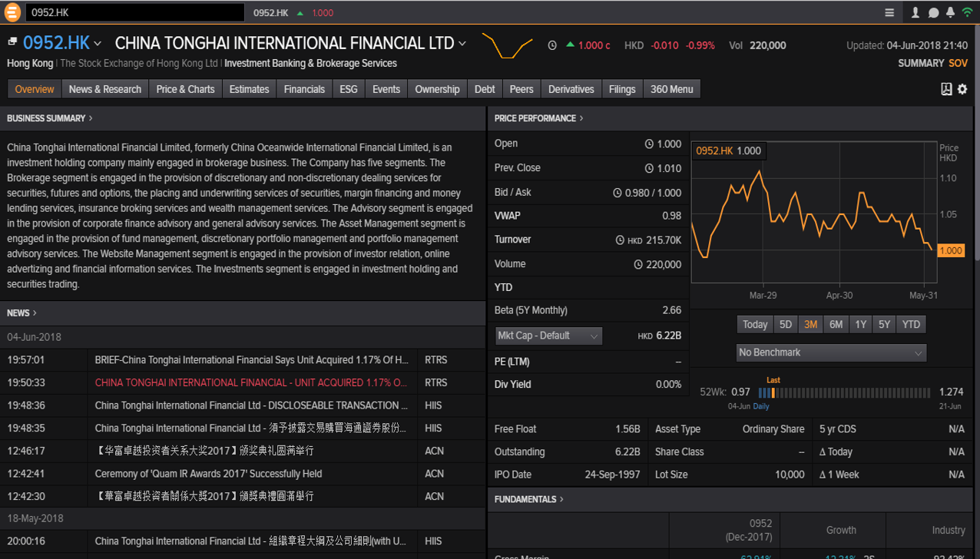Open the user profile icon
This screenshot has height=559, width=980.
tap(915, 13)
